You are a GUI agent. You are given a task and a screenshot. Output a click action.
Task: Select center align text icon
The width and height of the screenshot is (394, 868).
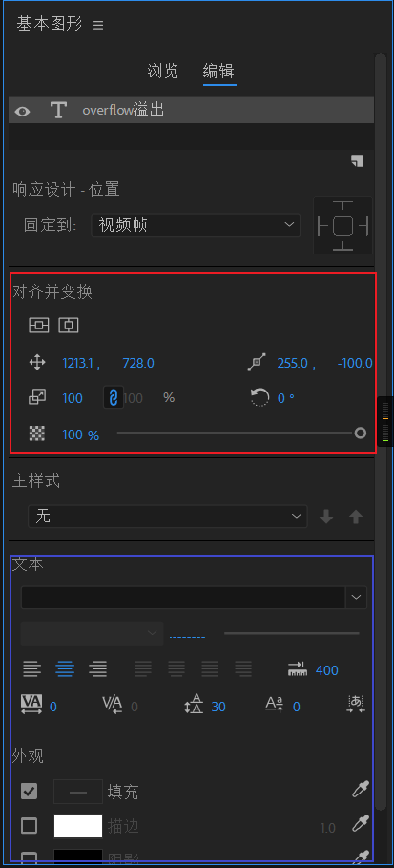point(65,669)
